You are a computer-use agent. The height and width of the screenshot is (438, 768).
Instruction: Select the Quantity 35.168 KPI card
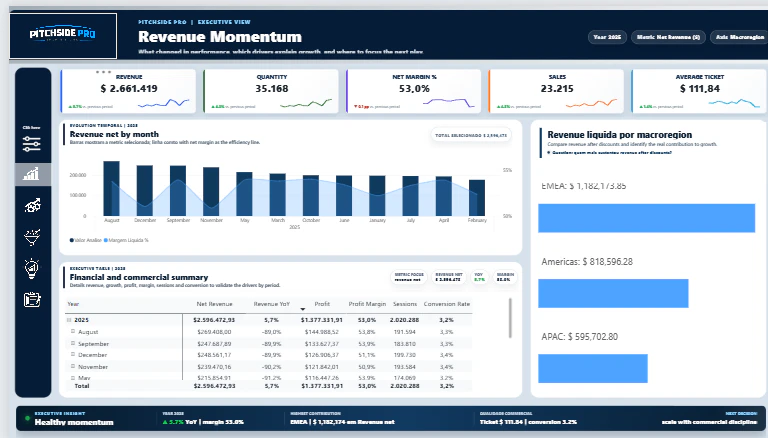coord(271,91)
